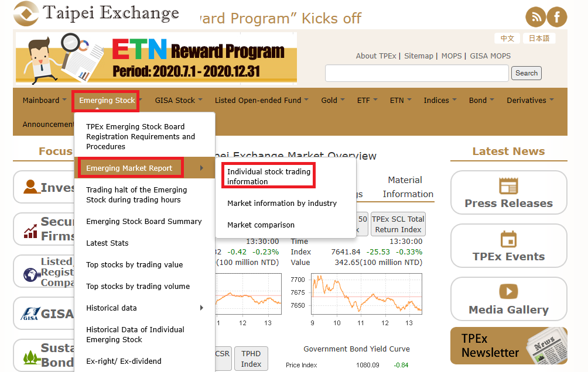This screenshot has width=588, height=372.
Task: Expand the ETN menu
Action: tap(401, 101)
